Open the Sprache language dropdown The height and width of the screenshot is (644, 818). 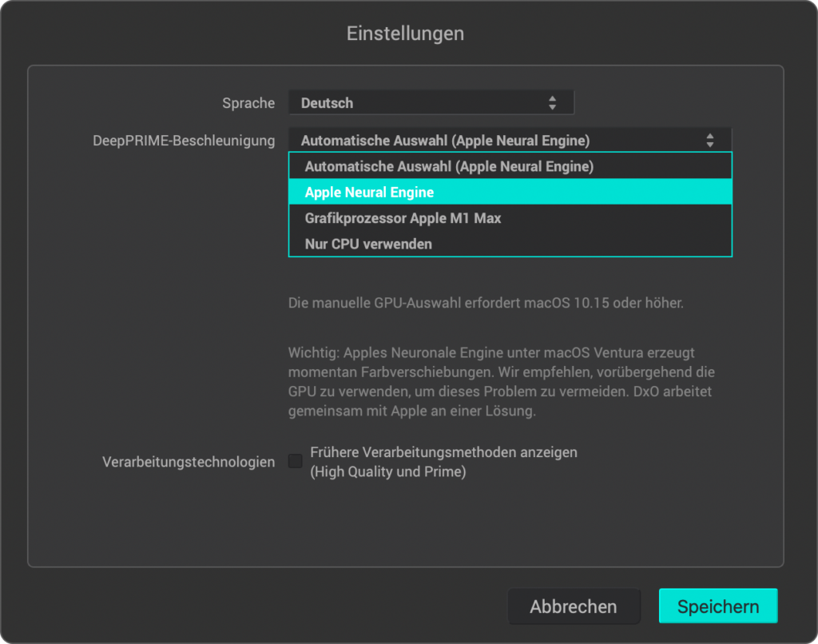click(x=431, y=102)
